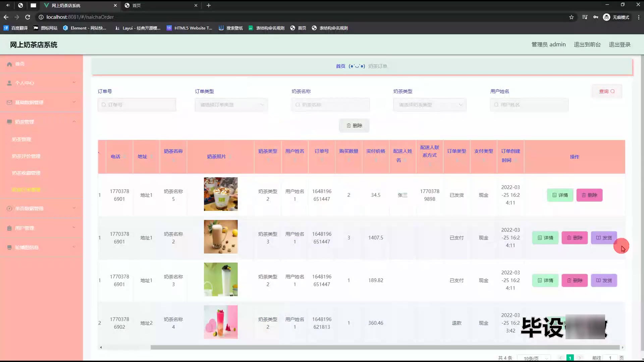Click the scrollbar left arrow under the table
Screen dimensions: 644x362
101,347
